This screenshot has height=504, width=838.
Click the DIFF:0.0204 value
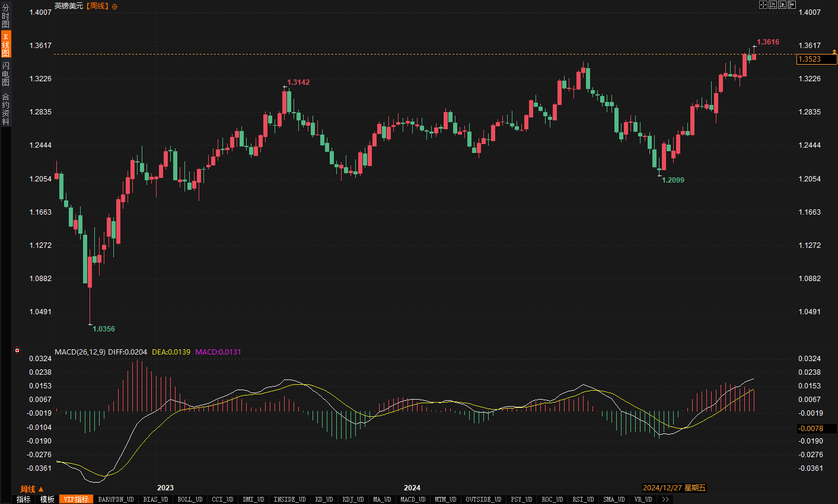128,352
